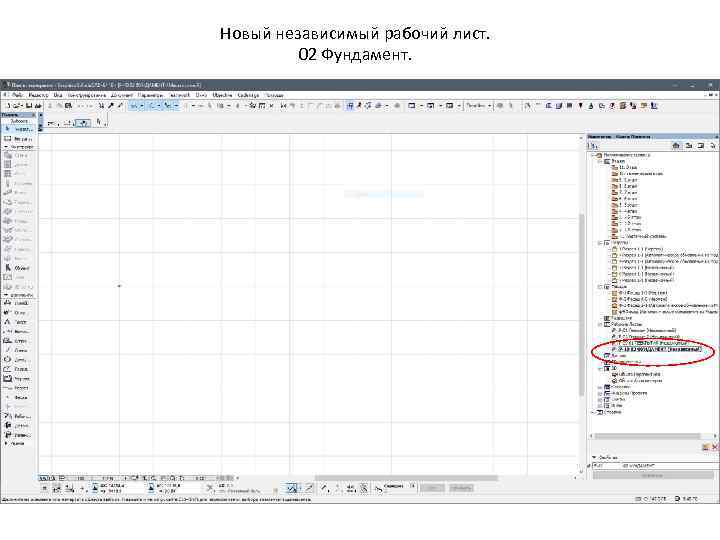Image resolution: width=720 pixels, height=540 pixels.
Task: Open the Параметры menu
Action: 150,95
